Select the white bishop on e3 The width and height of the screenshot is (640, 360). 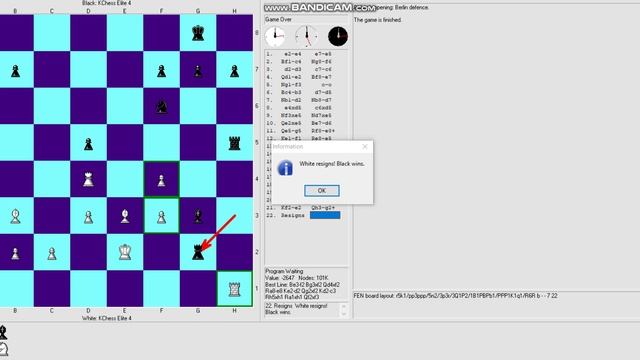pyautogui.click(x=125, y=216)
